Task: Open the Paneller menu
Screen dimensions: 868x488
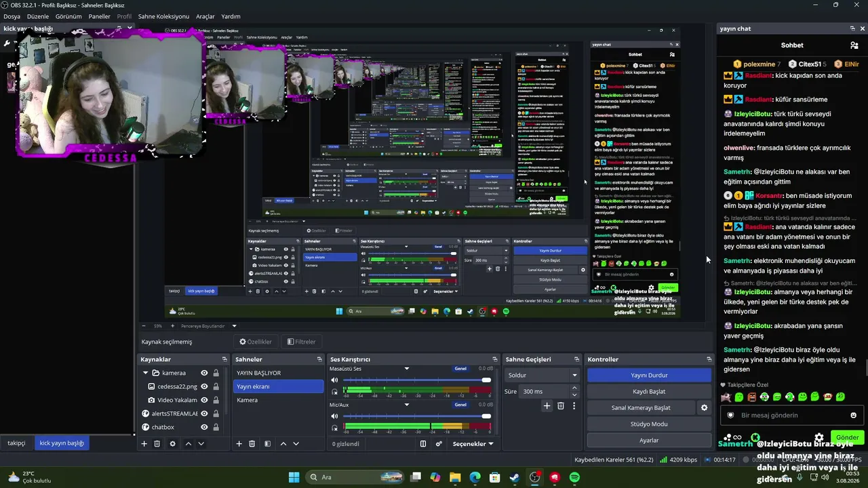Action: click(x=99, y=16)
